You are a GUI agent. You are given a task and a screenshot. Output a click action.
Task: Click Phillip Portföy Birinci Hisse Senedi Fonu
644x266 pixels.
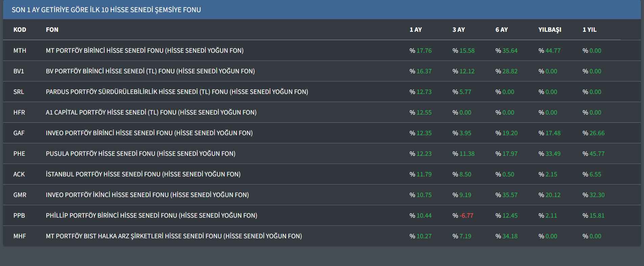pyautogui.click(x=151, y=216)
